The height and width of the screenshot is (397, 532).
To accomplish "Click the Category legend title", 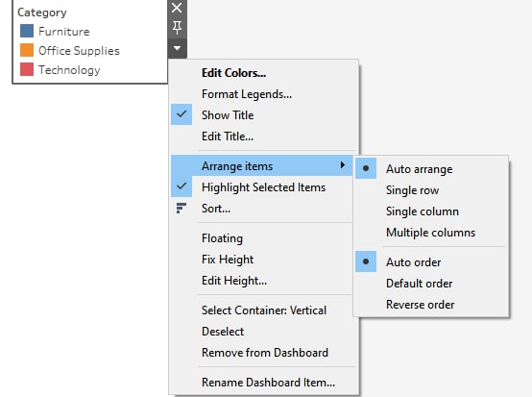I will tap(42, 12).
